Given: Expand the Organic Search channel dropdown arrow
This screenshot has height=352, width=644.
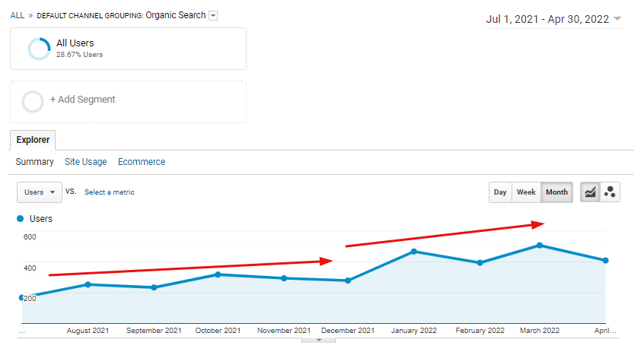Looking at the screenshot, I should coord(213,16).
